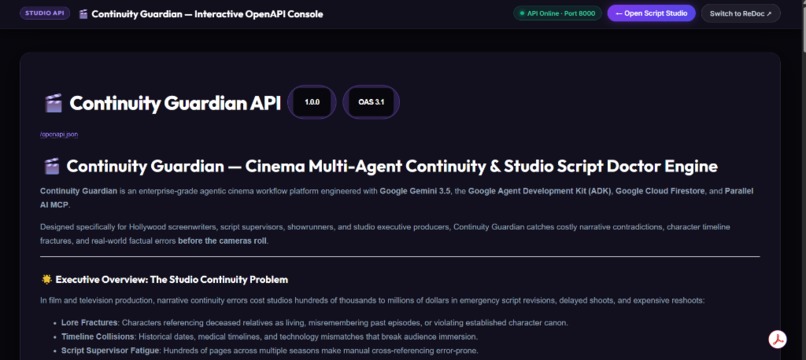Click the clapperboard icon in top header

[x=83, y=14]
